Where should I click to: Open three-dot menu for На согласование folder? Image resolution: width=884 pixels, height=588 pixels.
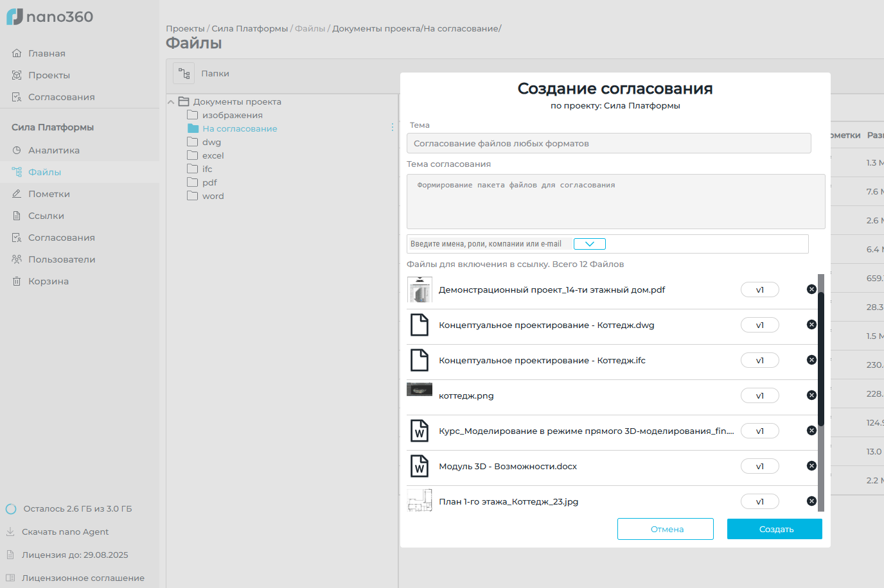392,128
